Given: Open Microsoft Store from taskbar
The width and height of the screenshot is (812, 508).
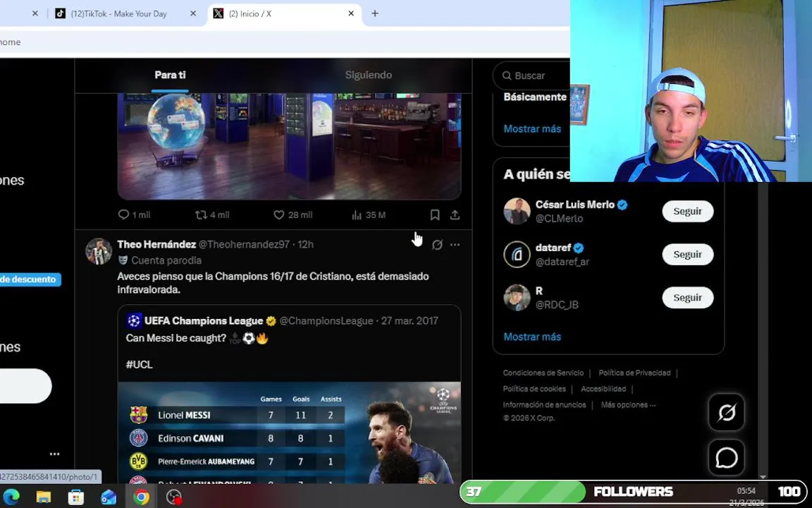Looking at the screenshot, I should [76, 497].
